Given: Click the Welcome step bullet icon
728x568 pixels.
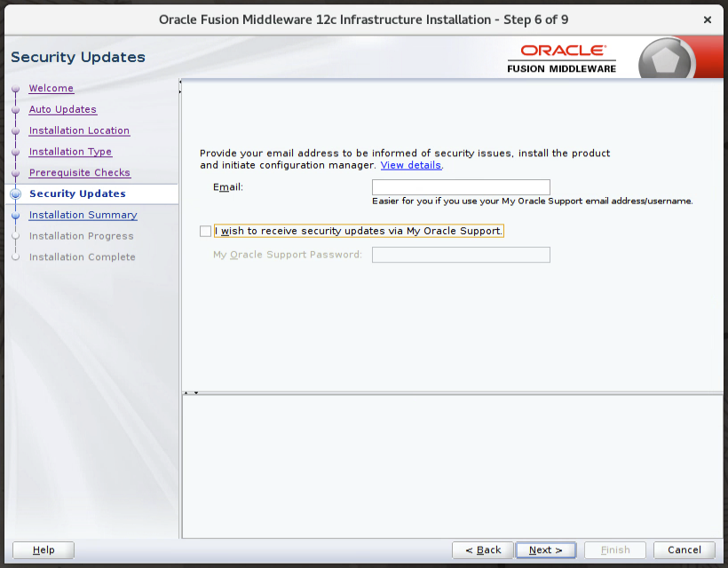Looking at the screenshot, I should (16, 89).
